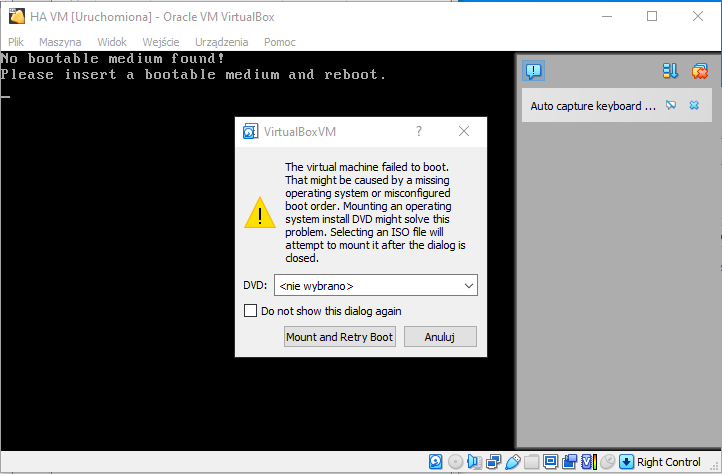The width and height of the screenshot is (722, 474).
Task: Open the Maszyna menu
Action: pyautogui.click(x=60, y=42)
